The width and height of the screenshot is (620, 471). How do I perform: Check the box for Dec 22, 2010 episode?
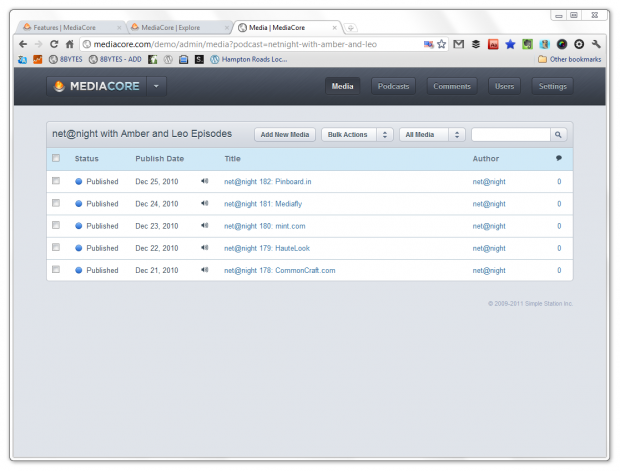[56, 247]
